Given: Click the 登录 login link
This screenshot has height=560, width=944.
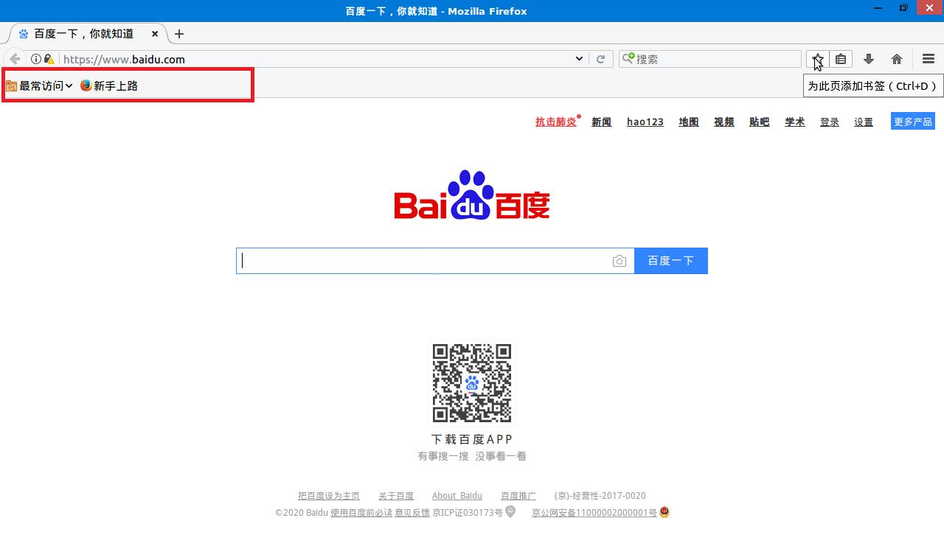Looking at the screenshot, I should pos(830,122).
